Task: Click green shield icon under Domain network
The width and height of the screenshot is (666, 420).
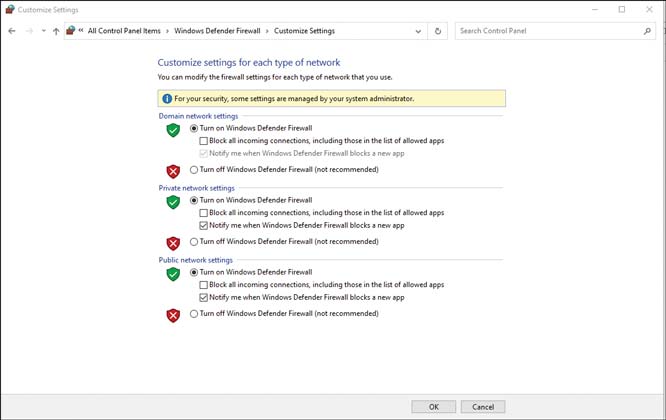Action: 173,130
